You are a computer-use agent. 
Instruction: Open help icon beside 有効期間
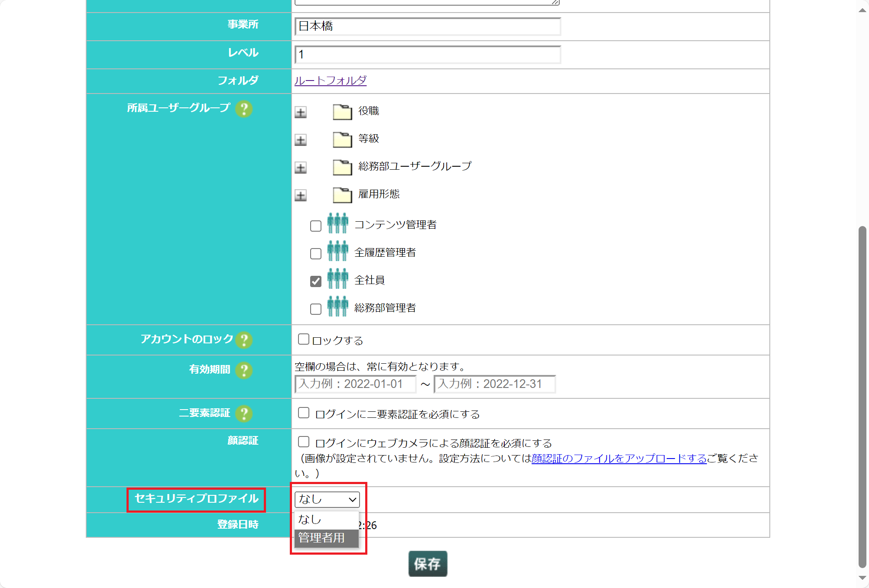pos(244,370)
